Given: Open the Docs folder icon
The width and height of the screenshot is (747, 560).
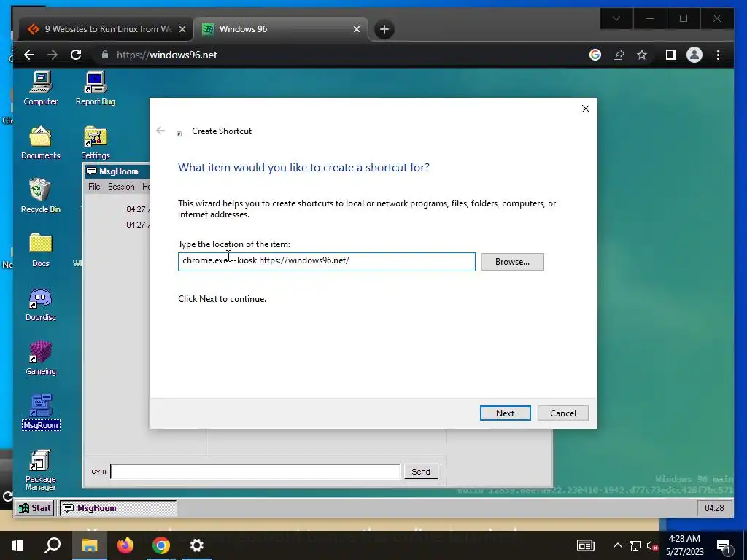Looking at the screenshot, I should pyautogui.click(x=41, y=250).
